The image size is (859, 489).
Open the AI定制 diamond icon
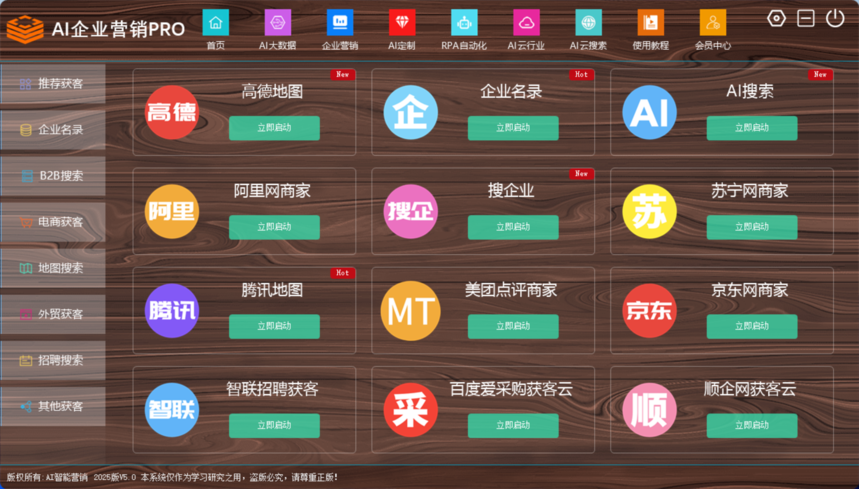click(402, 22)
